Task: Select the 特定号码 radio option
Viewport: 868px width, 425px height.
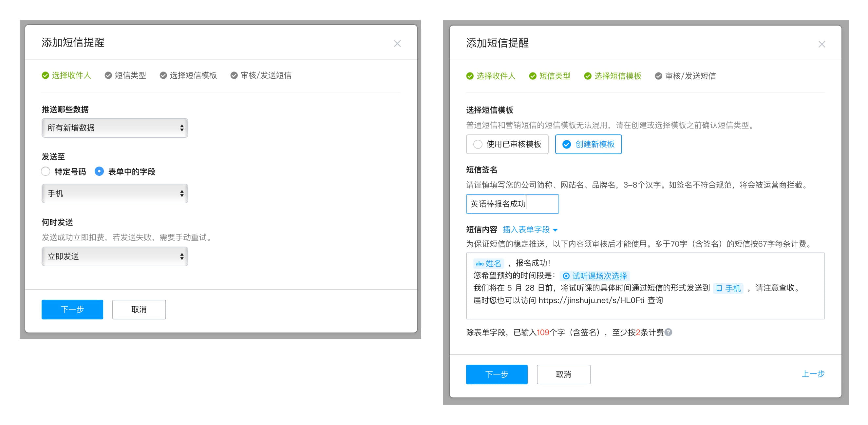Action: [46, 172]
